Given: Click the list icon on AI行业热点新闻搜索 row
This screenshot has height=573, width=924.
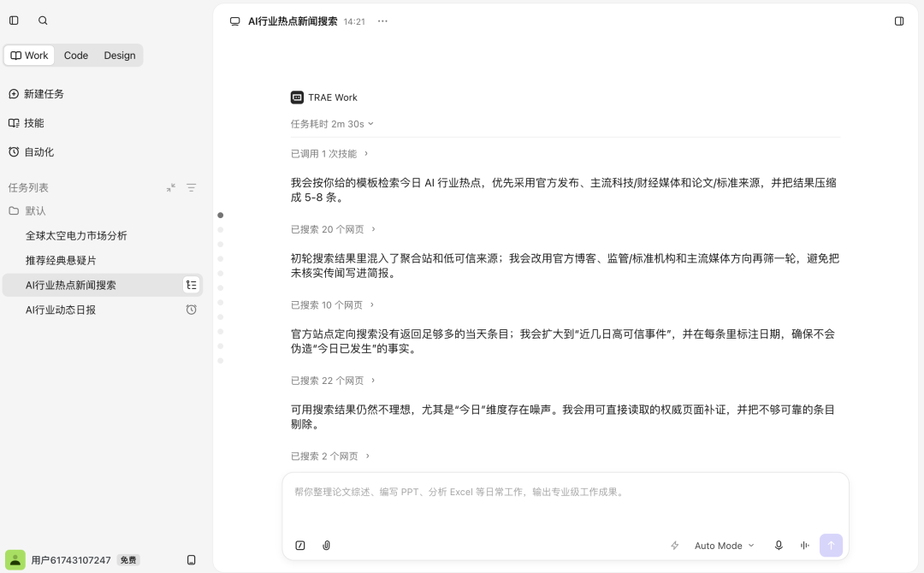Looking at the screenshot, I should [192, 285].
